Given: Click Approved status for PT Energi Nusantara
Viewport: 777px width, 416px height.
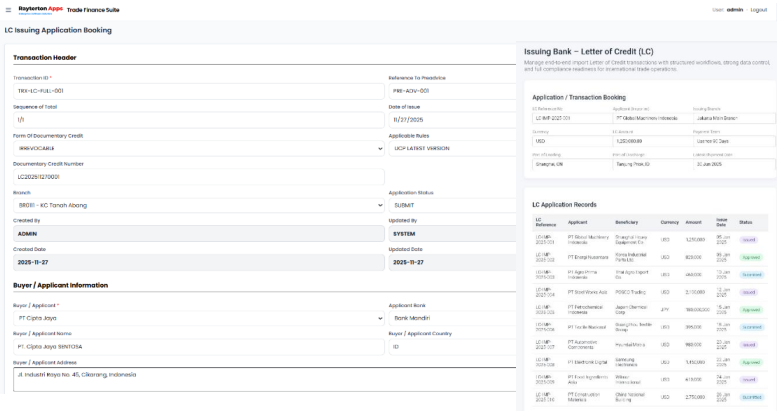Looking at the screenshot, I should click(x=751, y=257).
